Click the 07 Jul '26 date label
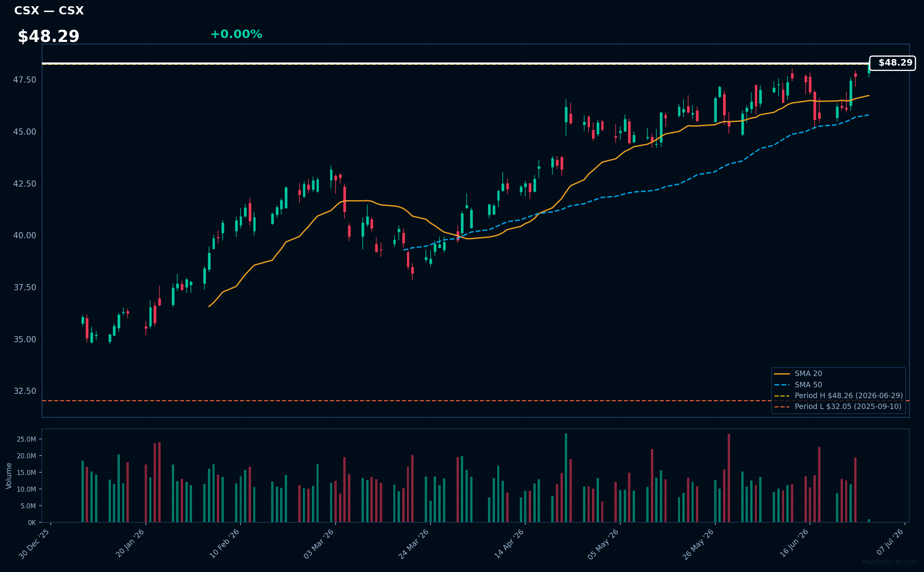924x572 pixels. coord(890,543)
